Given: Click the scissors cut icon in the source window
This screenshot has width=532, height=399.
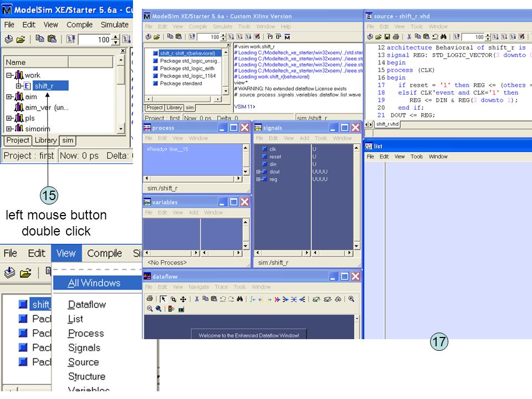Looking at the screenshot, I should pos(409,37).
